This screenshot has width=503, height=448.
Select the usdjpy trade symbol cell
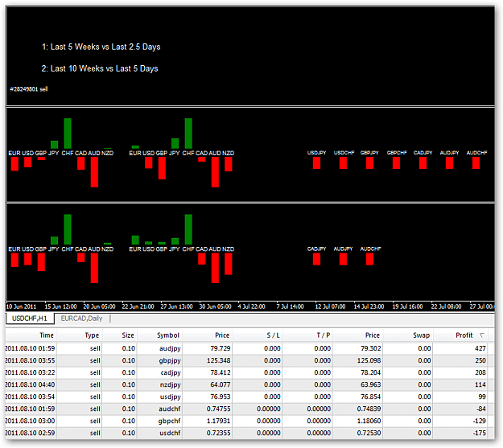[x=170, y=397]
